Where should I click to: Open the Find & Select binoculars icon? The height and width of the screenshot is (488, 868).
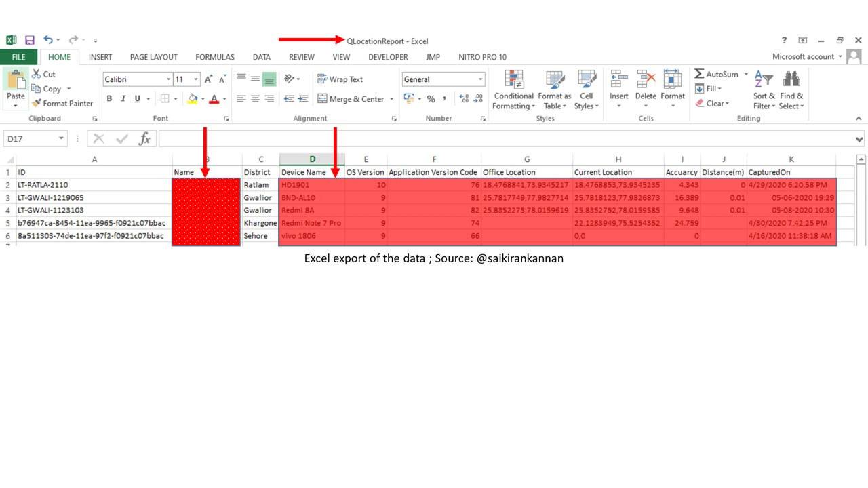pyautogui.click(x=791, y=80)
